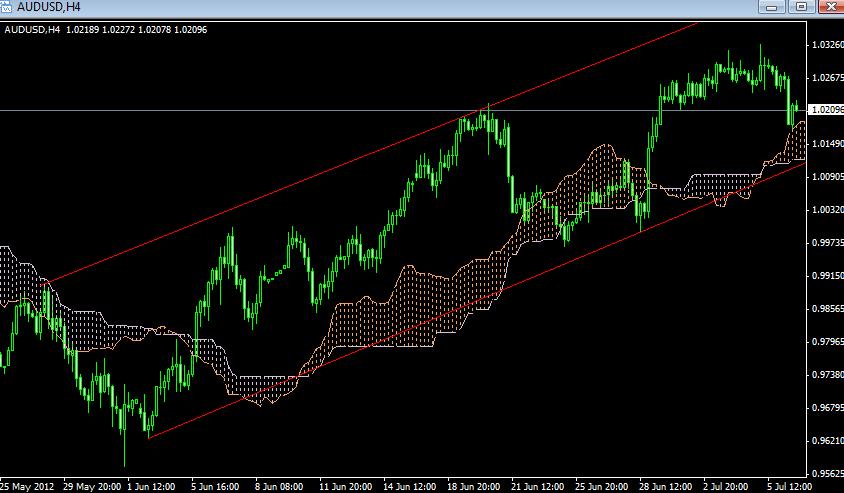The image size is (844, 493).
Task: Click the '5 Jun 16:00' time label
Action: tap(215, 487)
